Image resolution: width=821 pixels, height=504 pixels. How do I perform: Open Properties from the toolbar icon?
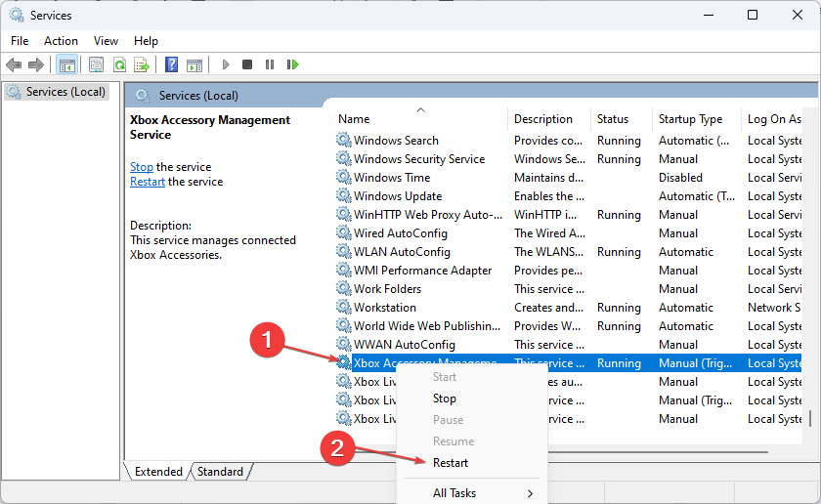tap(96, 64)
